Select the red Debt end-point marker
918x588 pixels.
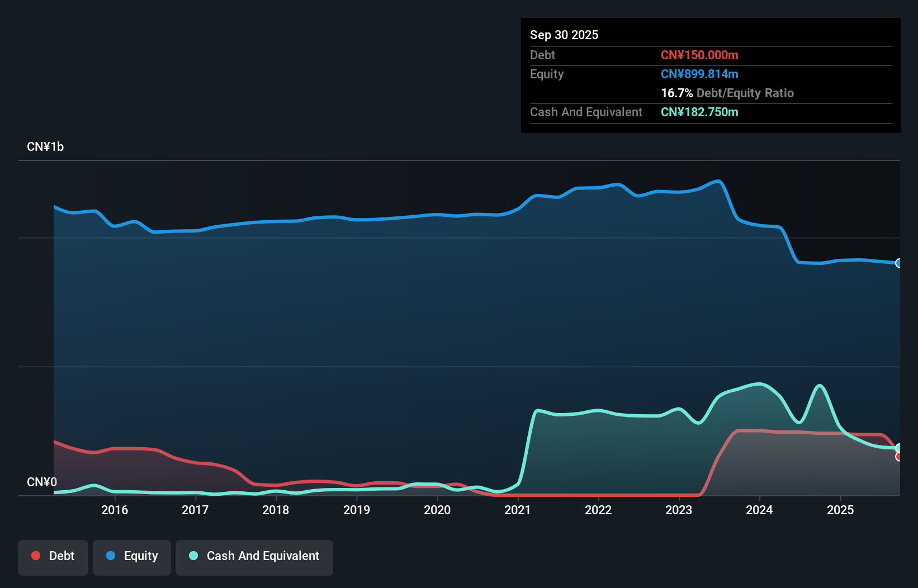pos(899,457)
